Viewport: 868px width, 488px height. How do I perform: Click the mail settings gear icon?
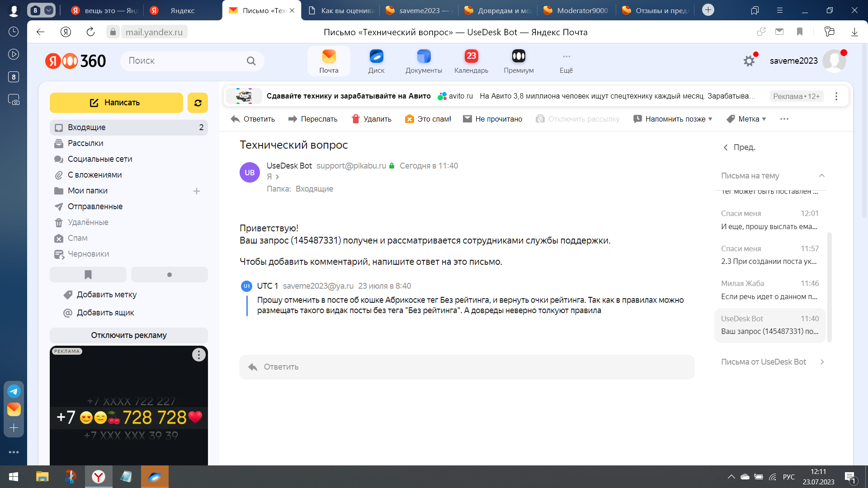point(749,61)
